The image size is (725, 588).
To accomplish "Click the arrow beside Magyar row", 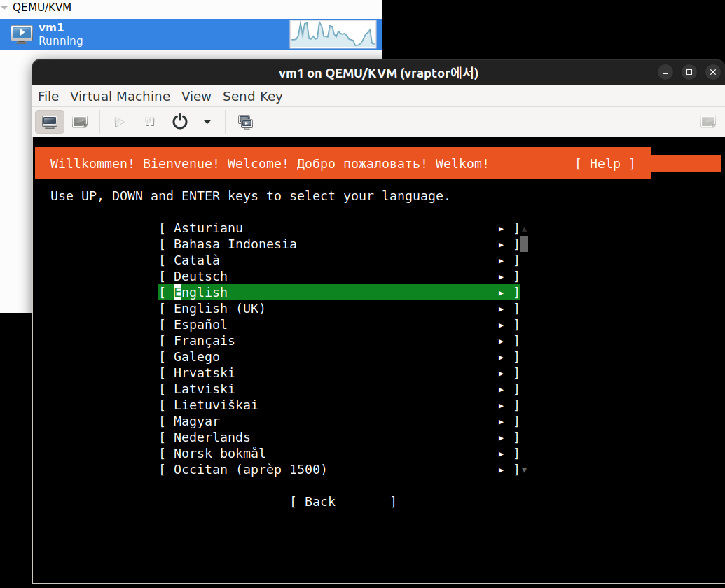I will tap(501, 421).
